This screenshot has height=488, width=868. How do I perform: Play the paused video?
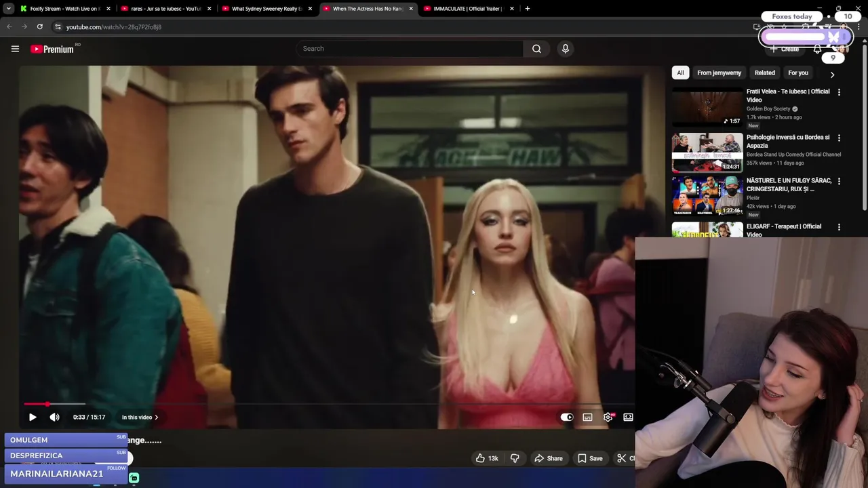pyautogui.click(x=32, y=418)
